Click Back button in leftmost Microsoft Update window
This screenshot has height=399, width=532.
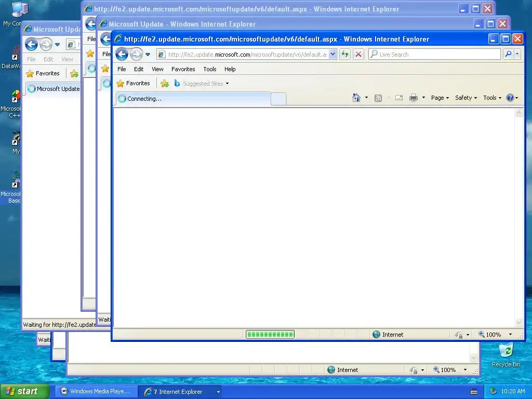click(31, 44)
